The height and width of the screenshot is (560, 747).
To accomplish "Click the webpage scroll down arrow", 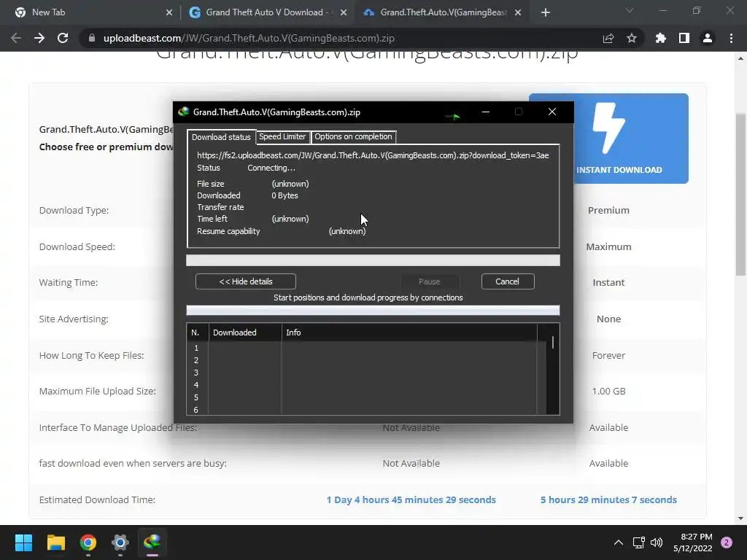I will (740, 518).
